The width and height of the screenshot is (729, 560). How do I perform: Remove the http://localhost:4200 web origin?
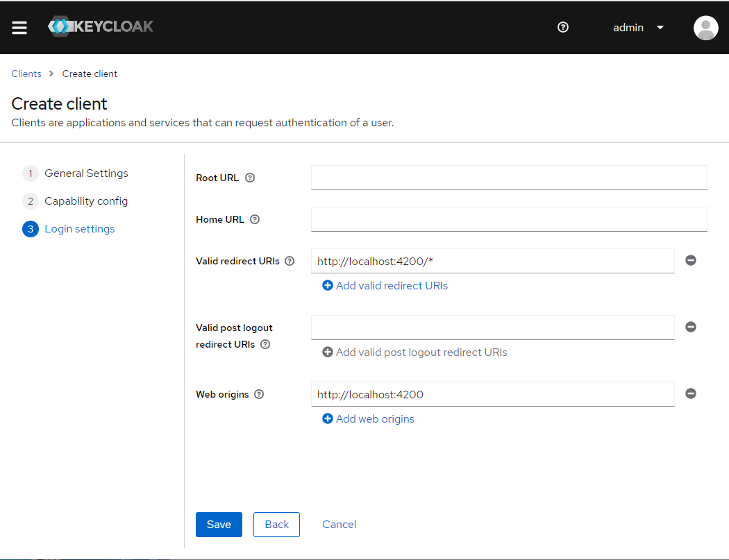pyautogui.click(x=690, y=393)
